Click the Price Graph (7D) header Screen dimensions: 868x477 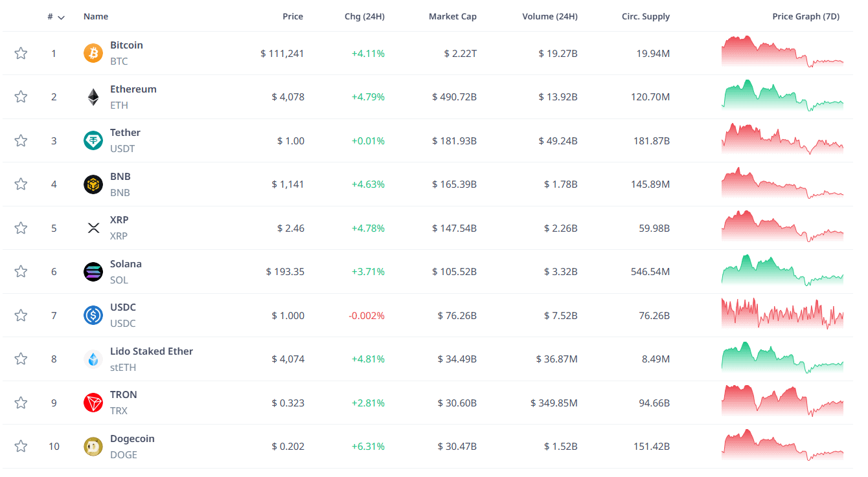806,17
